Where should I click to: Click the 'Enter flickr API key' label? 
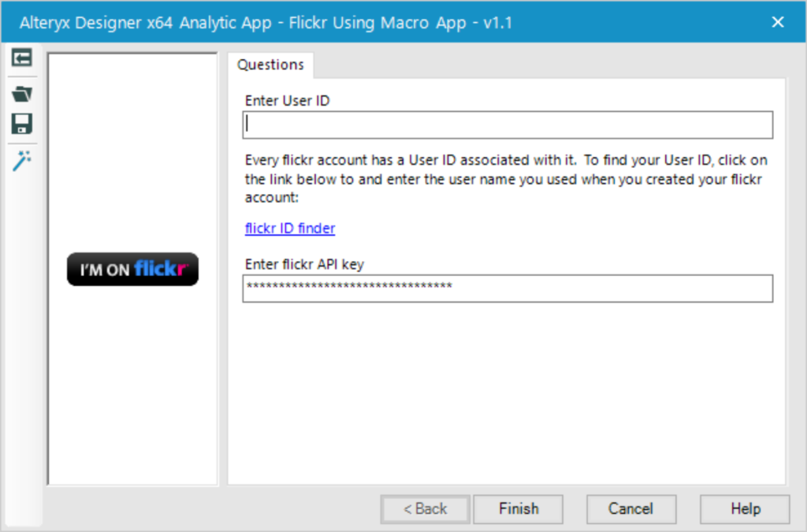point(304,265)
